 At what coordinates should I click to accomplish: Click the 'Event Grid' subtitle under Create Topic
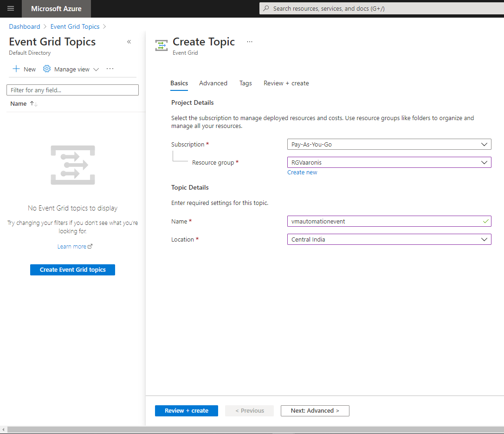tap(185, 53)
